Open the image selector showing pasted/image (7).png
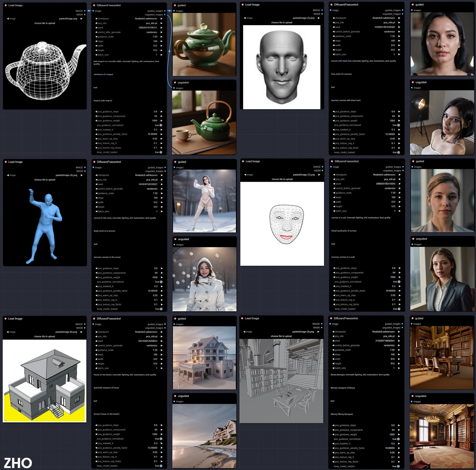476x470 pixels. [282, 175]
